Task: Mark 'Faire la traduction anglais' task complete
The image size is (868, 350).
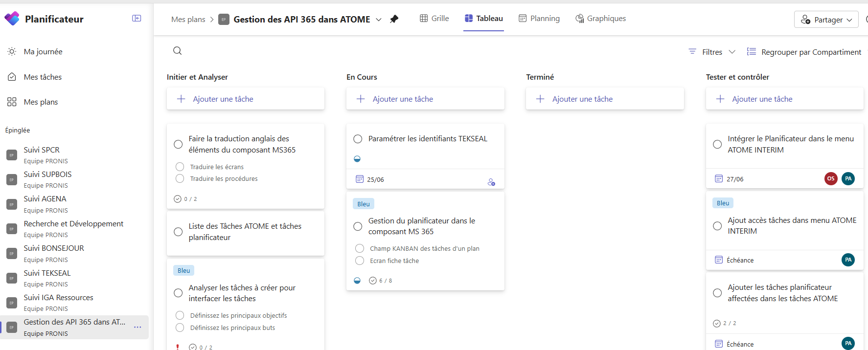Action: pyautogui.click(x=178, y=144)
